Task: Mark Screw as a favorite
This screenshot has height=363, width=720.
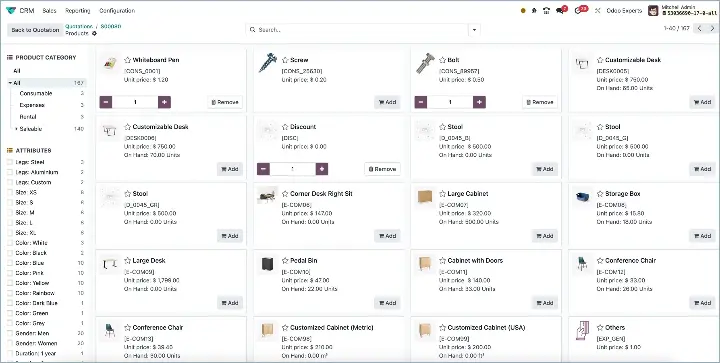Action: [x=285, y=60]
